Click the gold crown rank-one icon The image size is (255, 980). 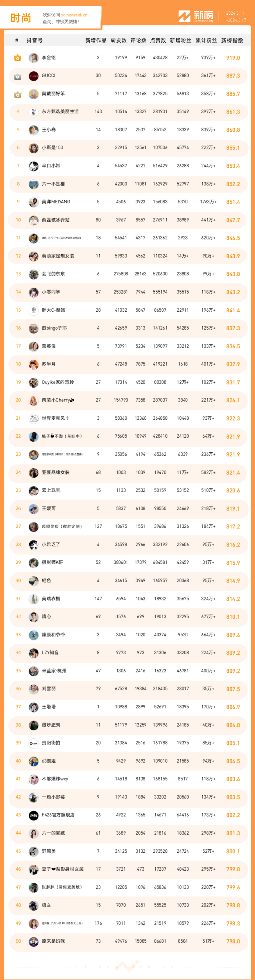(17, 58)
